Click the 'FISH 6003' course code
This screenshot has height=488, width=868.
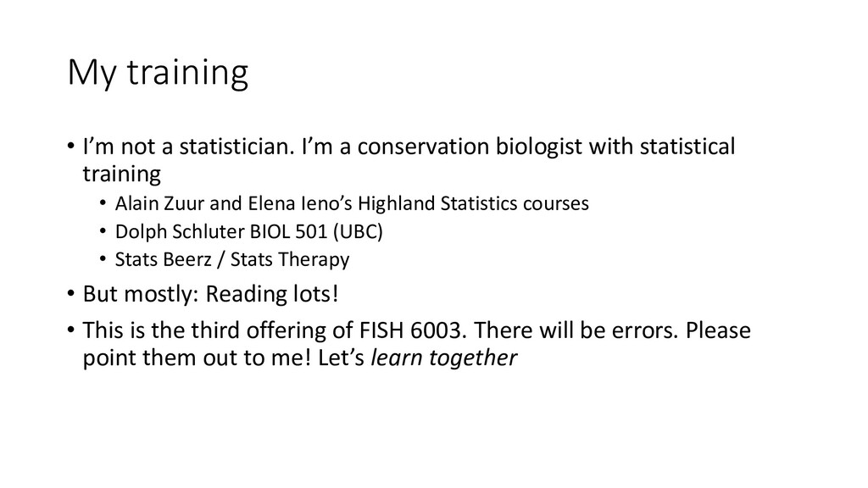tap(409, 330)
